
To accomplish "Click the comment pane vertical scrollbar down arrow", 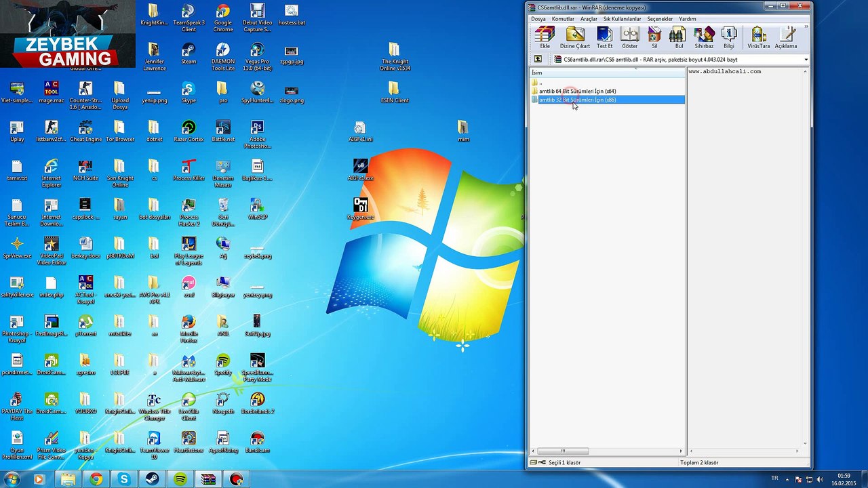I will tap(806, 443).
